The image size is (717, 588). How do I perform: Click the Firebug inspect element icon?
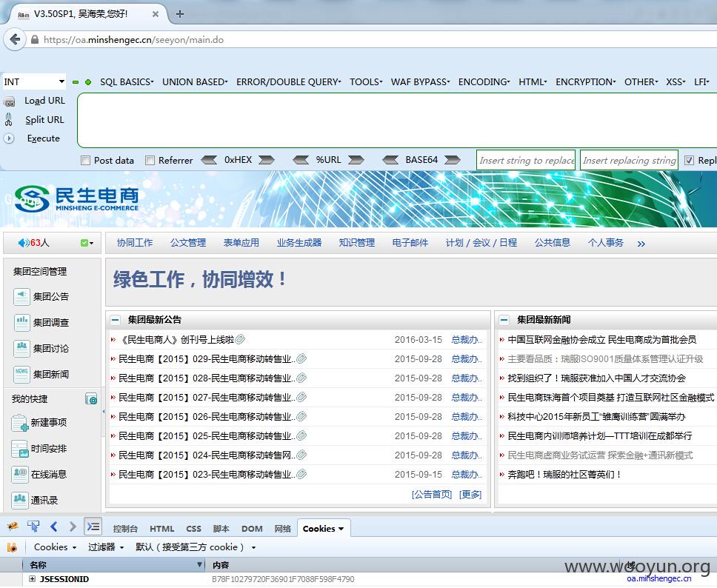[x=33, y=527]
